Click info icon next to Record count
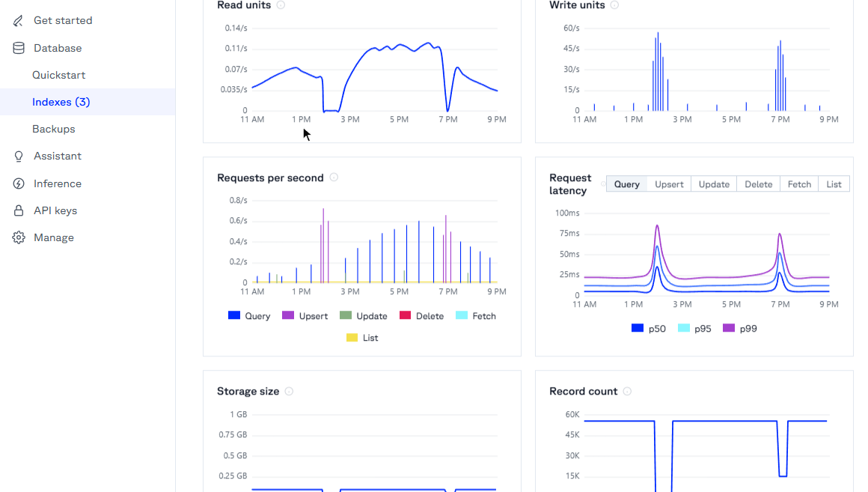 (627, 391)
